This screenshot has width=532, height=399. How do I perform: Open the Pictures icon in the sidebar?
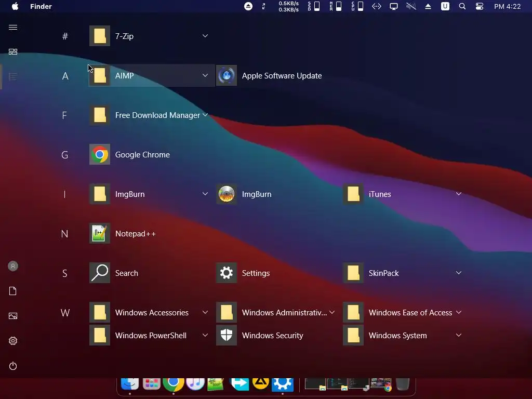(x=13, y=316)
